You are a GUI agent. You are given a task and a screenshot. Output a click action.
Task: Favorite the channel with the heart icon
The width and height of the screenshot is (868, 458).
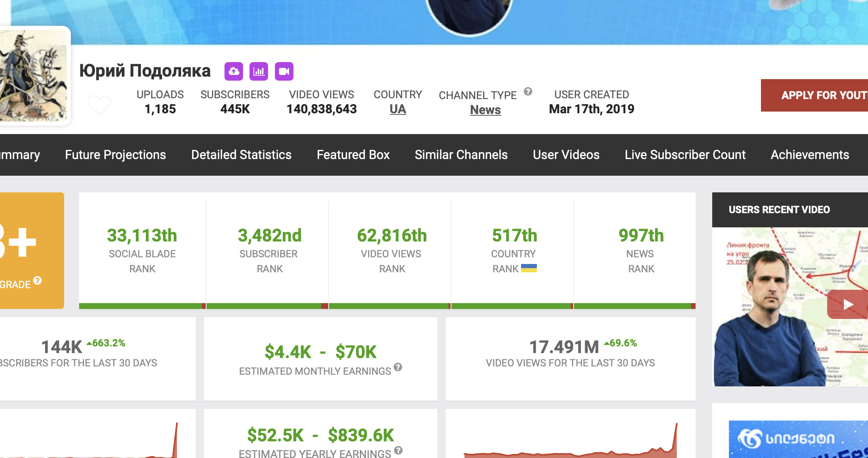tap(100, 105)
